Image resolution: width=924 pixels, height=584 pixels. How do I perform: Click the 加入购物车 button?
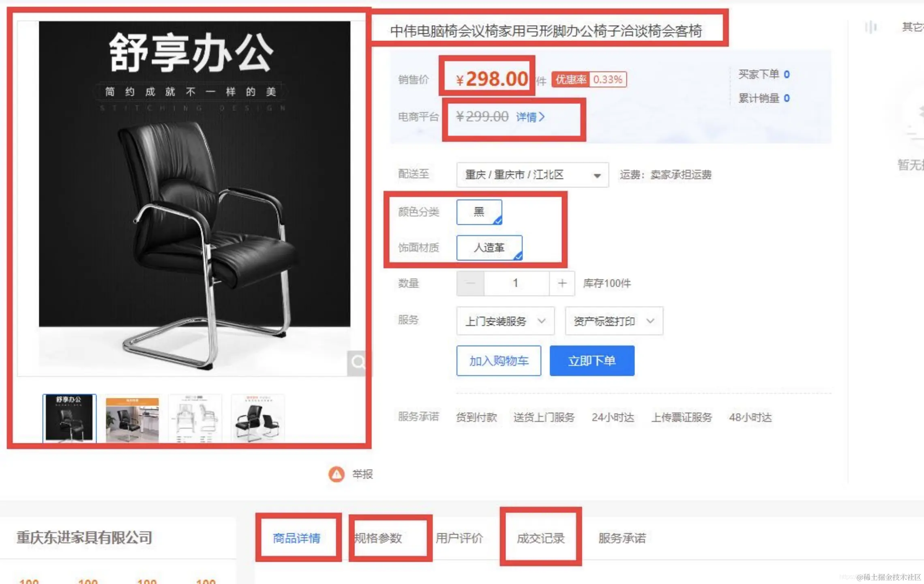point(498,361)
